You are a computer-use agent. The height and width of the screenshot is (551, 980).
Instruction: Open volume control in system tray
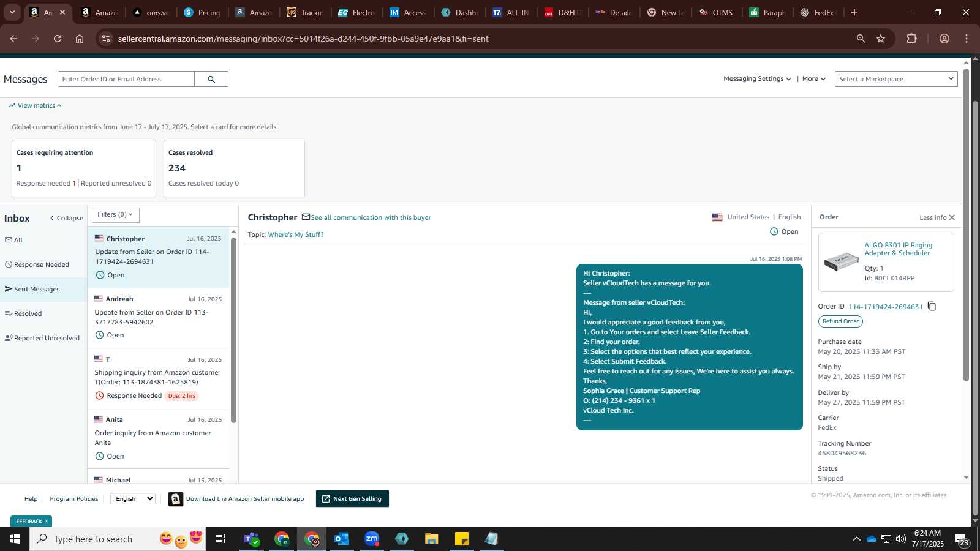901,539
